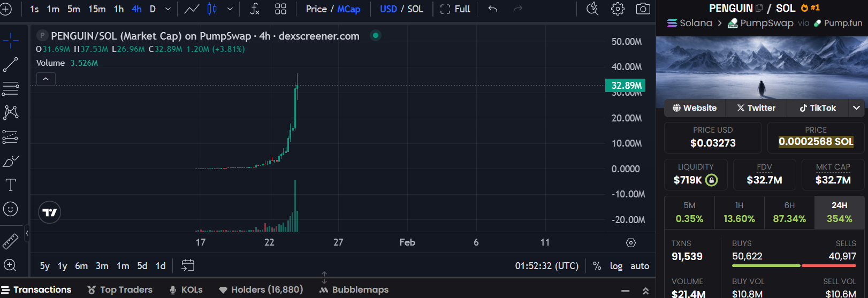This screenshot has height=298, width=868.
Task: Collapse the chart legend arrow
Action: pos(46,79)
